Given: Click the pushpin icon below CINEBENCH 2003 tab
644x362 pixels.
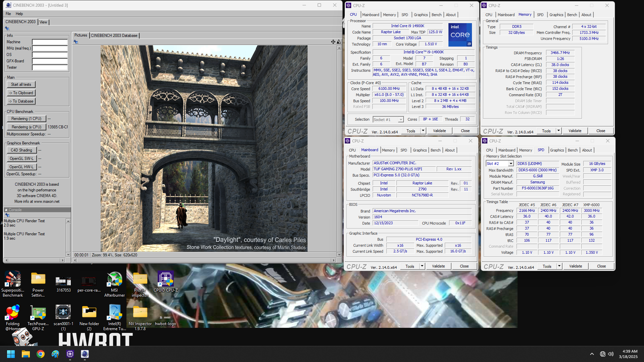Looking at the screenshot, I should (x=7, y=28).
